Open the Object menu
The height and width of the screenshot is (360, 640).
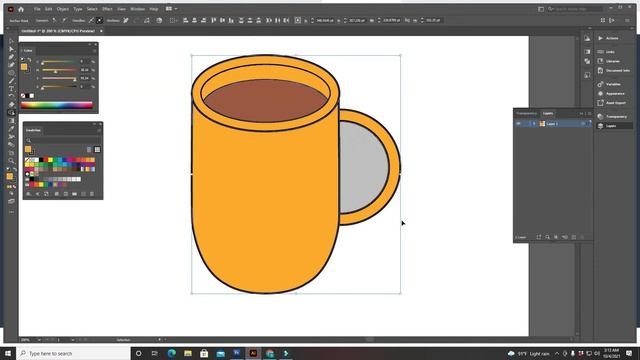(62, 9)
